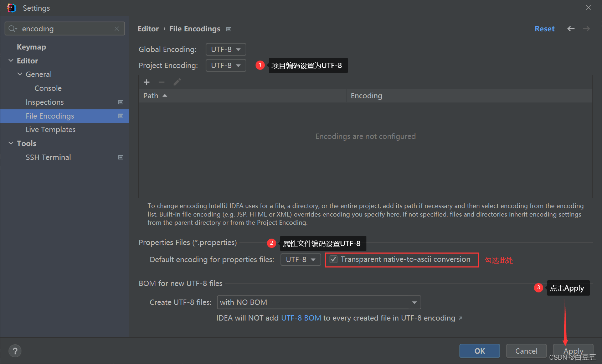This screenshot has height=364, width=602.
Task: Click the project icon on the File Encodings row
Action: tap(121, 116)
